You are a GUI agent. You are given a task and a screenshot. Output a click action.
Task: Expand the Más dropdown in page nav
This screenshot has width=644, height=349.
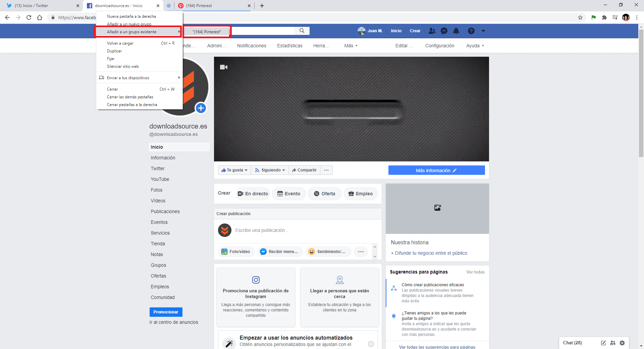pyautogui.click(x=351, y=46)
